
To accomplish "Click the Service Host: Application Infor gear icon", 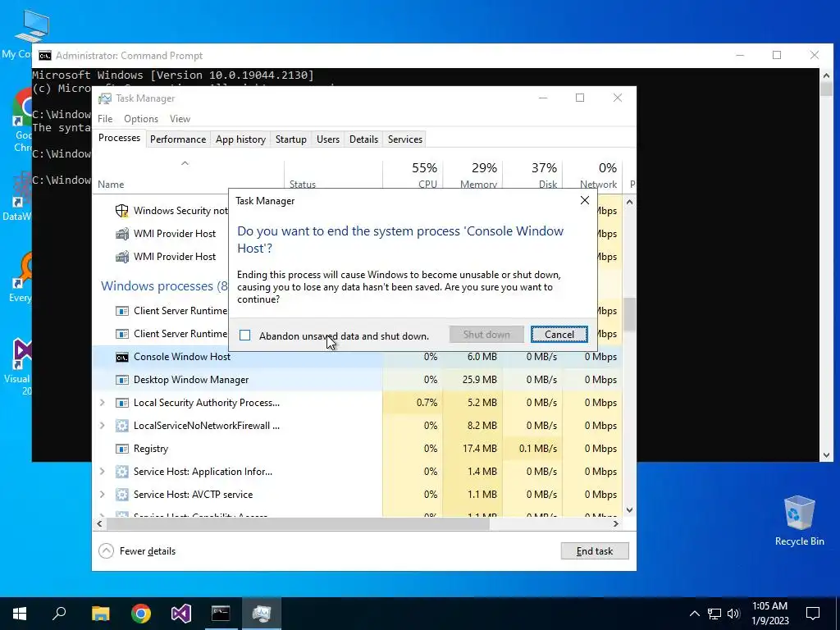I will click(x=122, y=472).
